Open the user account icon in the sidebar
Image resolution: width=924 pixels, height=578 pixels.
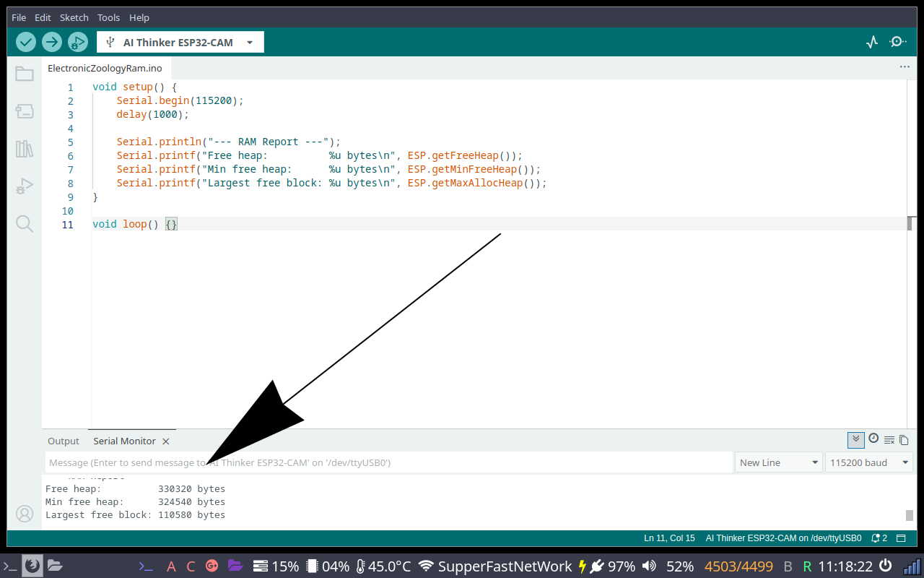click(25, 514)
